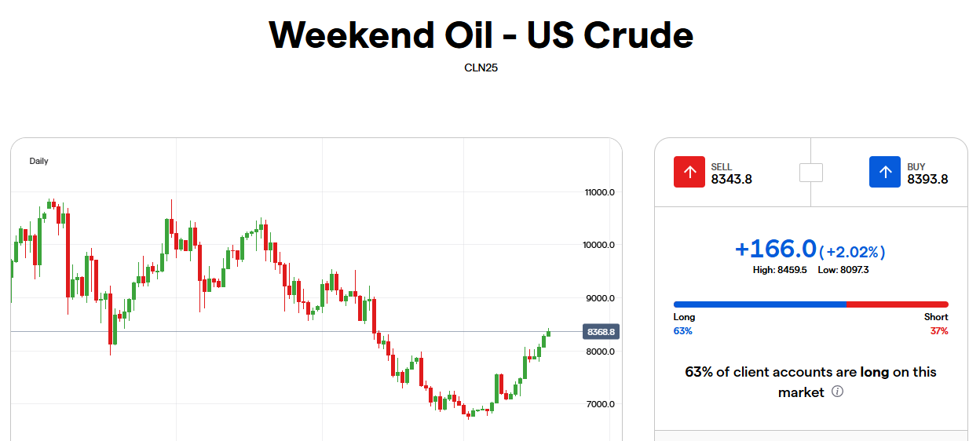This screenshot has height=441, width=980.
Task: Click the Weekend Oil - US Crude heading
Action: pyautogui.click(x=481, y=35)
